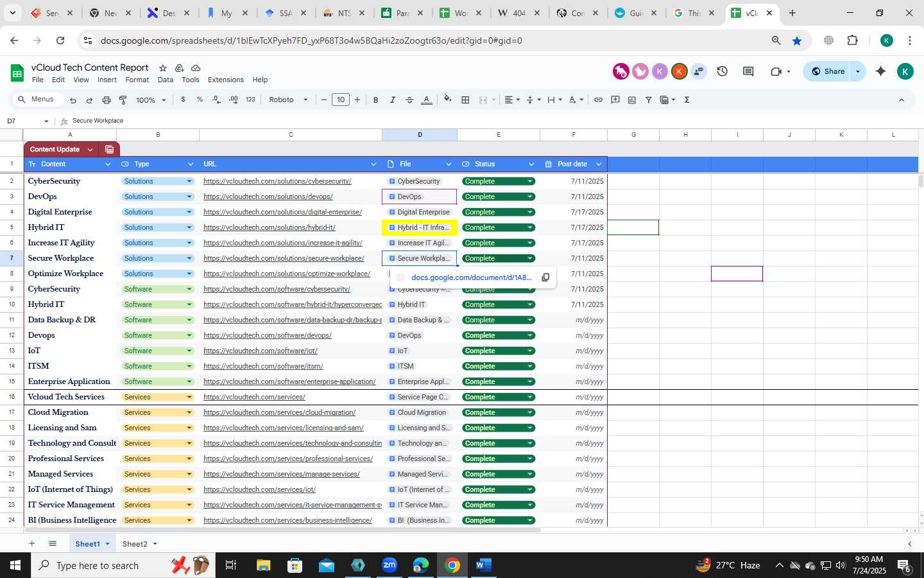
Task: Check cloud save status icon
Action: click(196, 67)
